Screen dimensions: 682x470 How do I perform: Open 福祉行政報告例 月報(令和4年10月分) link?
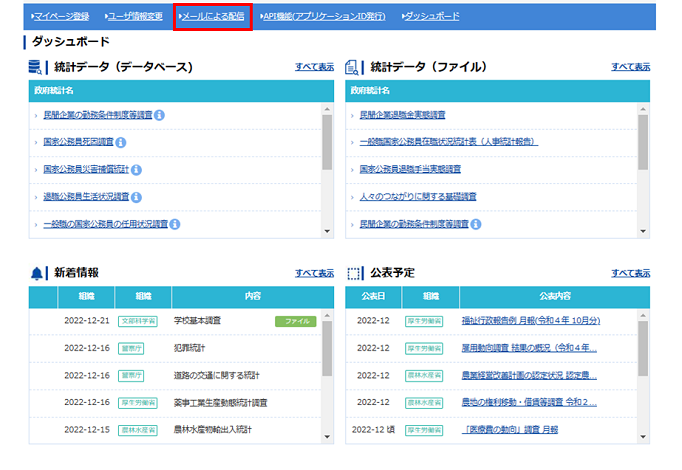pyautogui.click(x=531, y=320)
